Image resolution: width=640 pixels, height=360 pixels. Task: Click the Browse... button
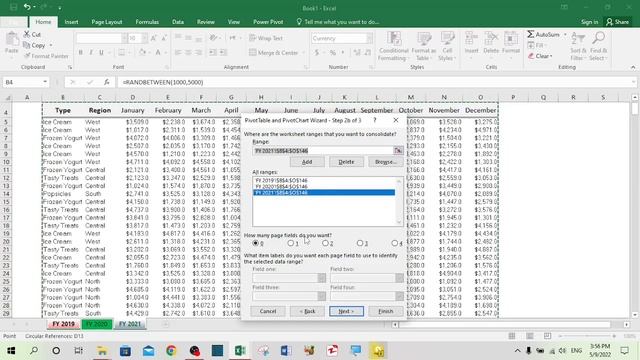point(385,162)
